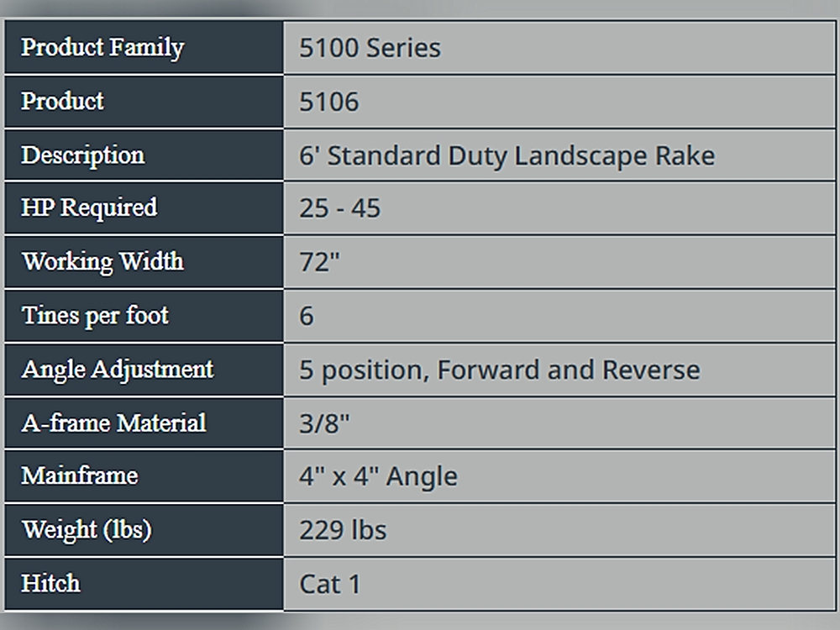Click the Working Width label
840x630 pixels.
(x=102, y=261)
